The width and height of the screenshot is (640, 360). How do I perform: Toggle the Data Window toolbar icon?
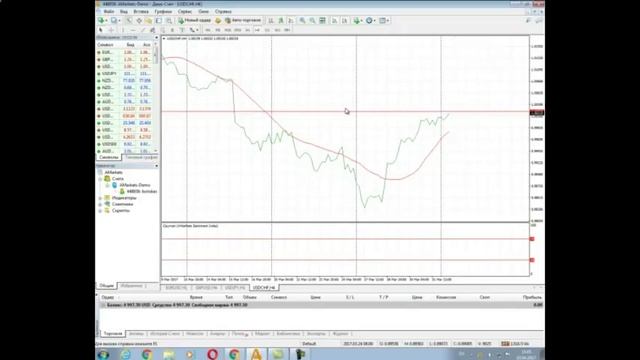[139, 20]
